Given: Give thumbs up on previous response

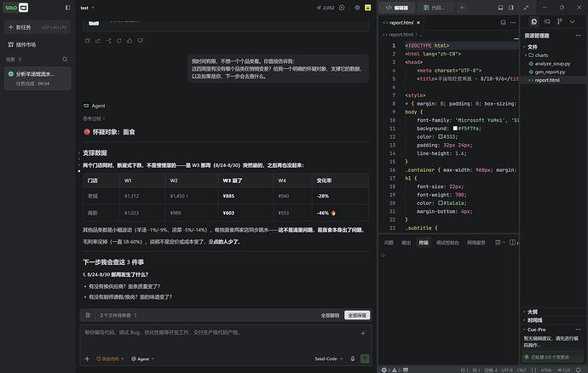Looking at the screenshot, I should (130, 41).
